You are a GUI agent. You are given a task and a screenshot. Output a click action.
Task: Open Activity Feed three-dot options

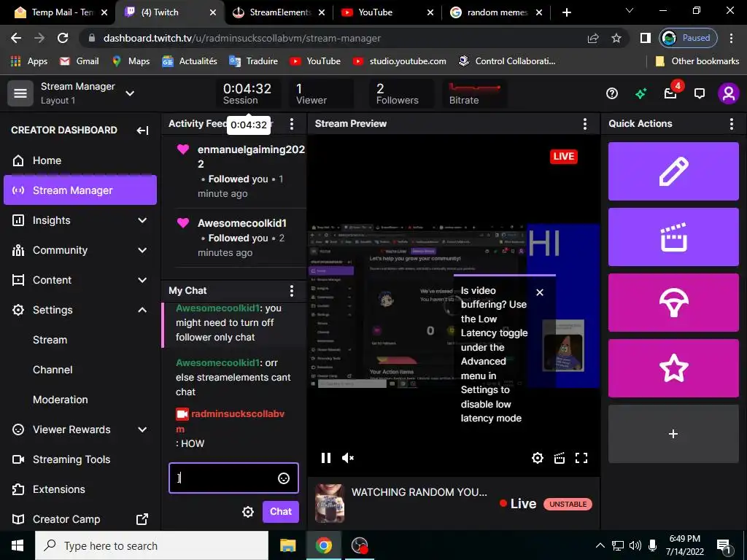(x=292, y=124)
